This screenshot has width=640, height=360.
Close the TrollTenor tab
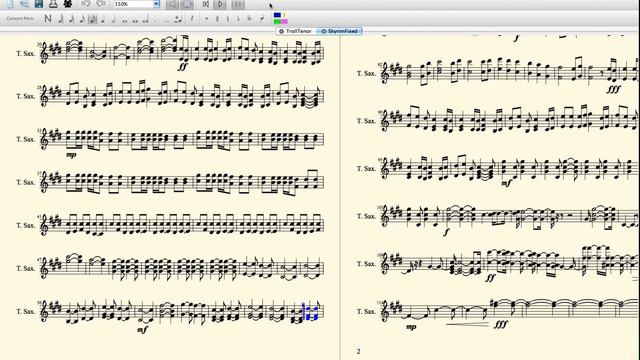click(x=281, y=31)
